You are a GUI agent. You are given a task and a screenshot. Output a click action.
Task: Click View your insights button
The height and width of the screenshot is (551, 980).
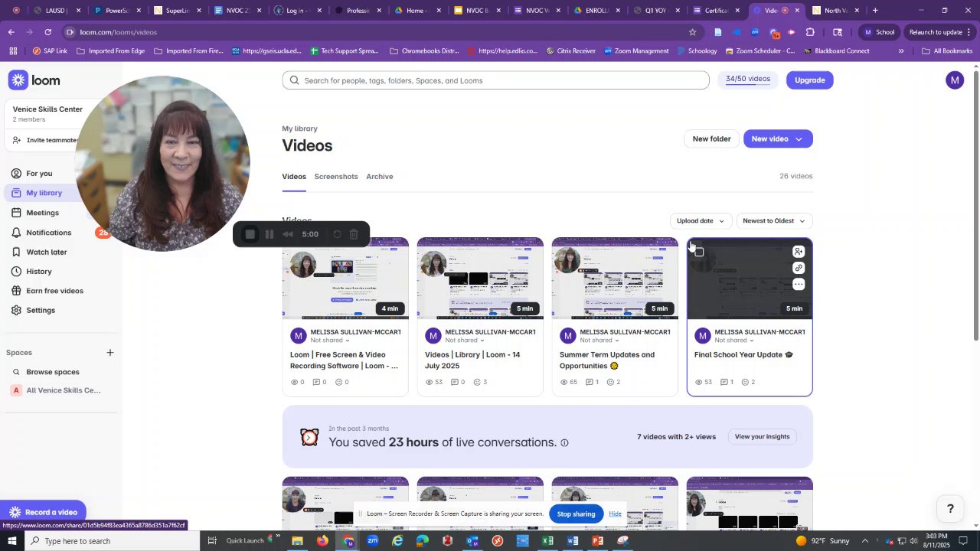762,437
